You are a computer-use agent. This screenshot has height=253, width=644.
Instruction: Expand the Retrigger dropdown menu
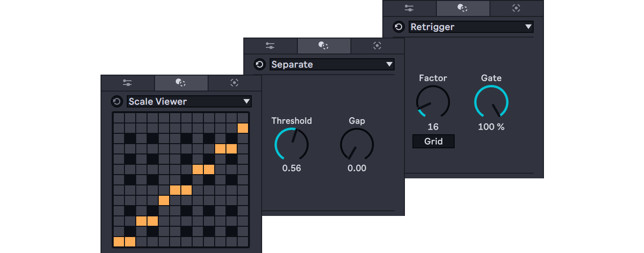point(471,27)
